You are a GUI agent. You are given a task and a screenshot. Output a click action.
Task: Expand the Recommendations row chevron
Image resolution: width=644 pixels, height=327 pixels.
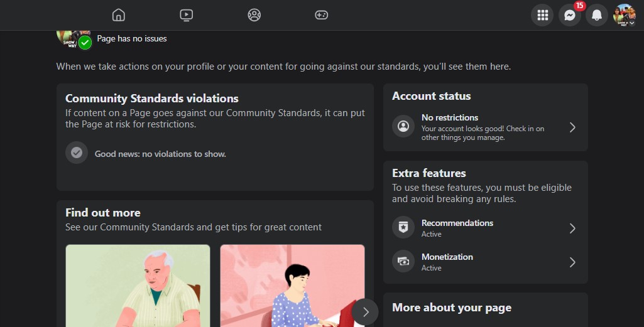[x=572, y=228]
